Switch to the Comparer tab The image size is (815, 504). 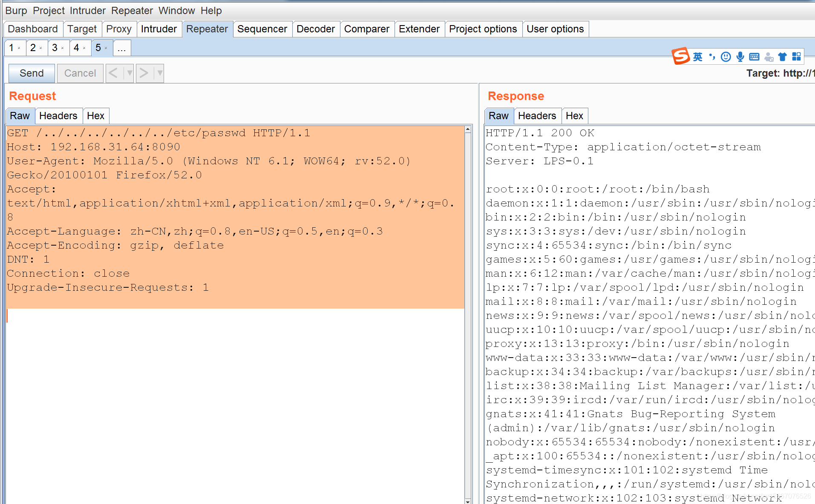(x=367, y=29)
